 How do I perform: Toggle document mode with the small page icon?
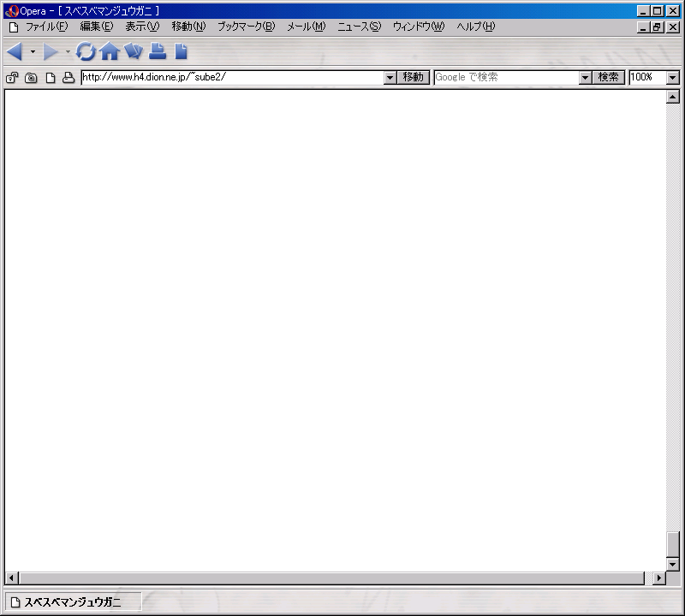51,78
